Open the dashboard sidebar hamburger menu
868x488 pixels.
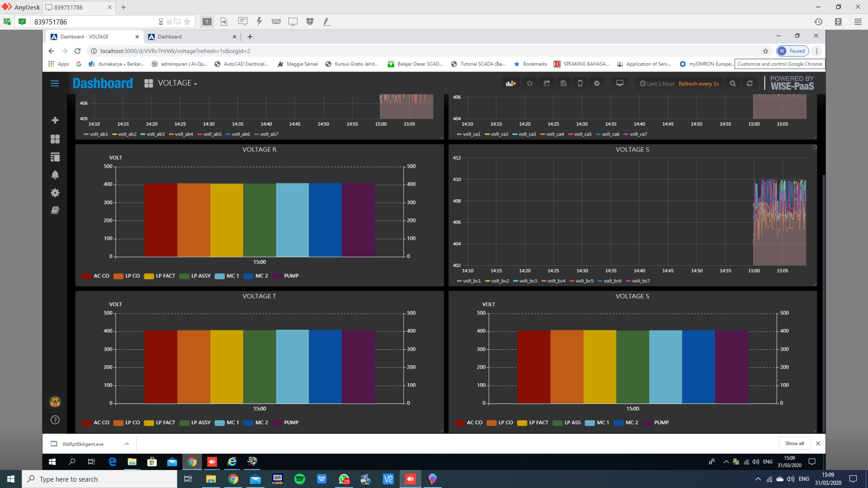point(55,83)
